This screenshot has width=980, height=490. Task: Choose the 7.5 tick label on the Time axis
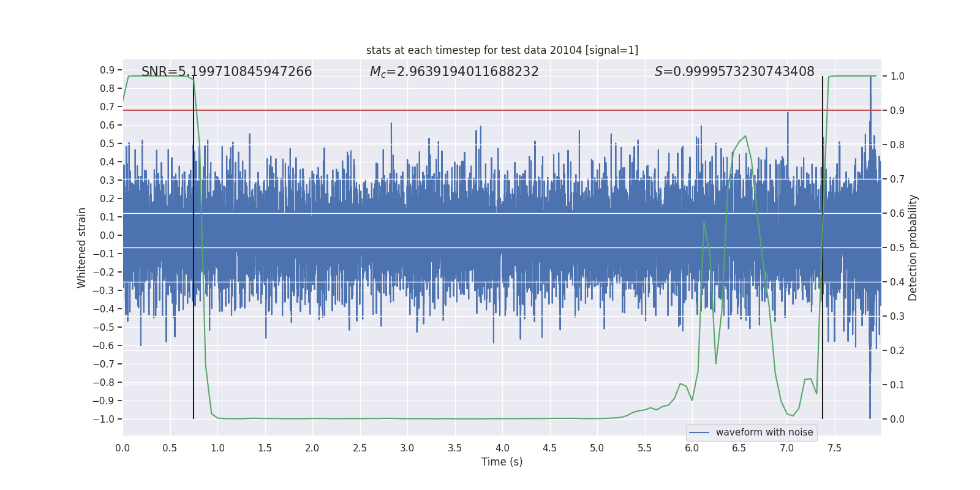[x=834, y=448]
